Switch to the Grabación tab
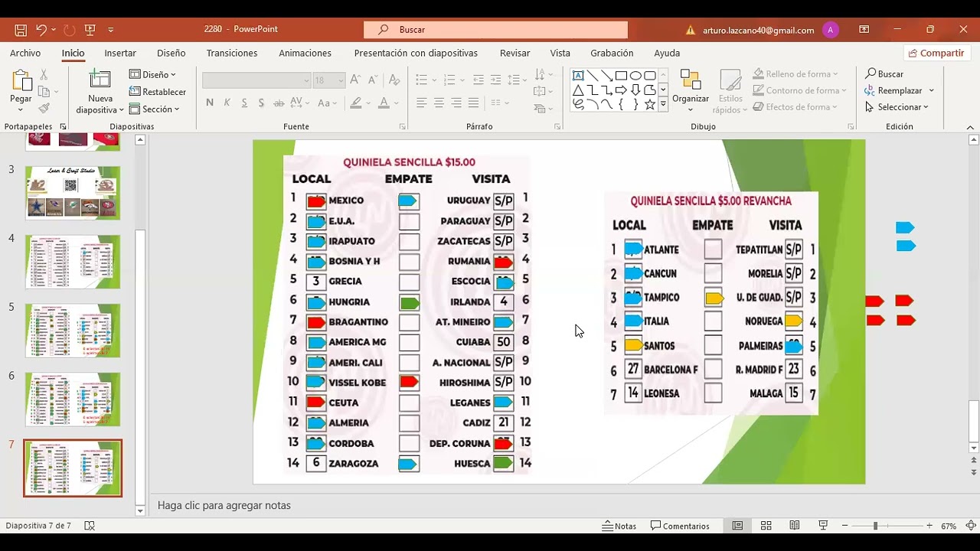 [x=612, y=53]
